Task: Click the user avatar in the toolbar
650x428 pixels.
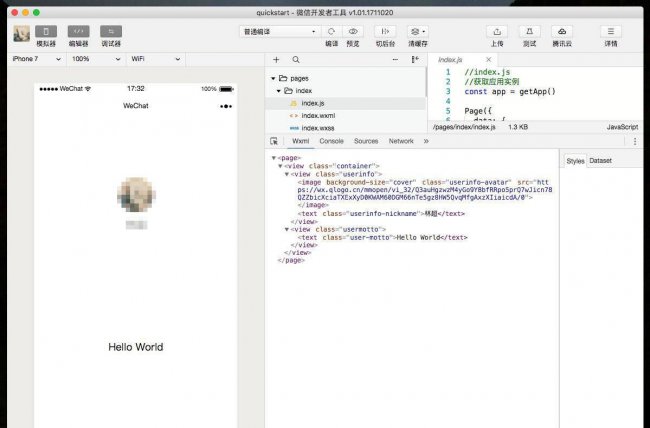Action: pos(22,34)
